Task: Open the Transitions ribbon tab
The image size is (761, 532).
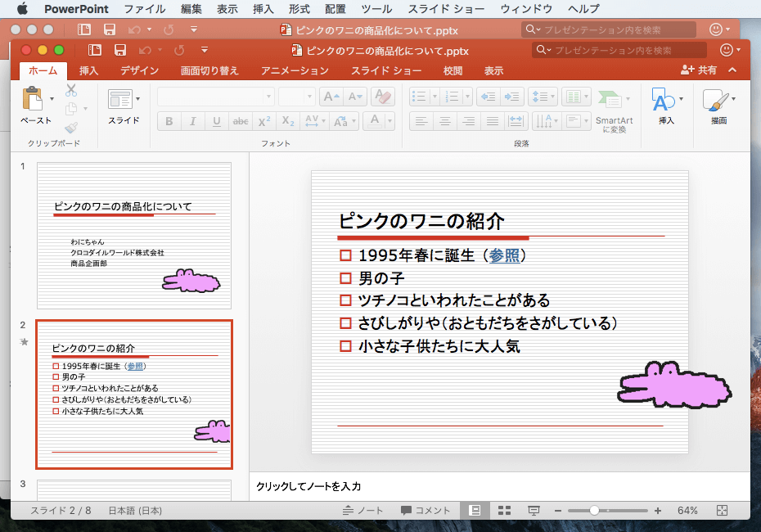Action: pos(209,71)
